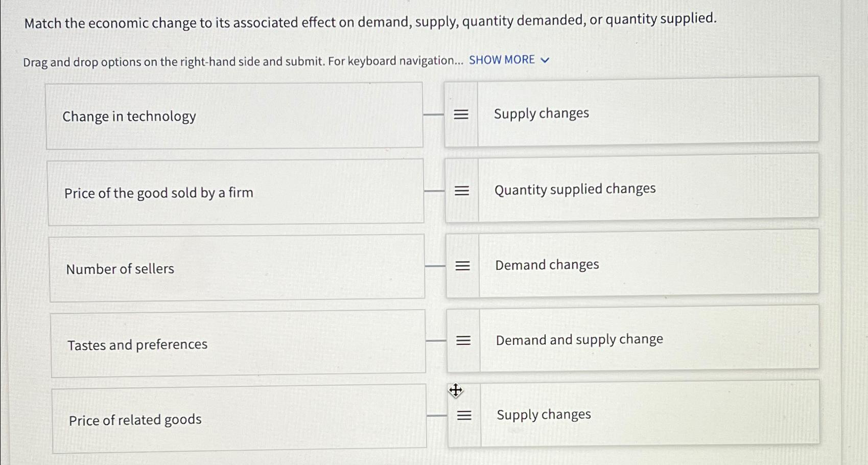Select the Price of related goods box

[x=240, y=419]
